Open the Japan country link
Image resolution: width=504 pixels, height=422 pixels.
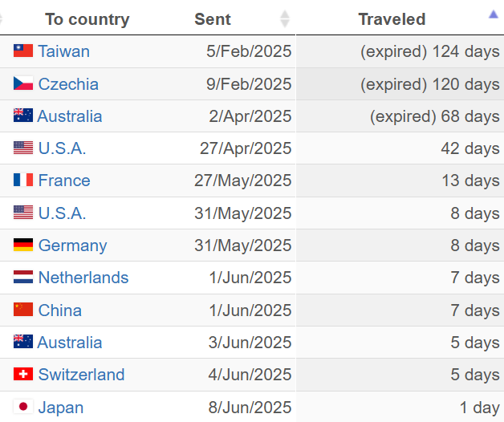(x=61, y=408)
